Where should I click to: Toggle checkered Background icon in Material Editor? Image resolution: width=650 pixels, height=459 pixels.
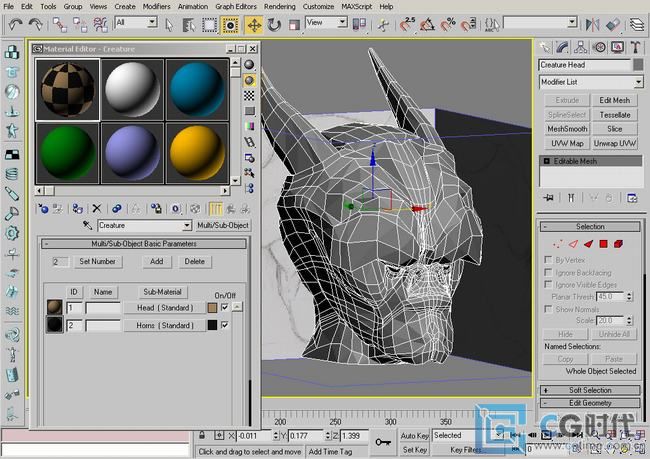coord(249,96)
